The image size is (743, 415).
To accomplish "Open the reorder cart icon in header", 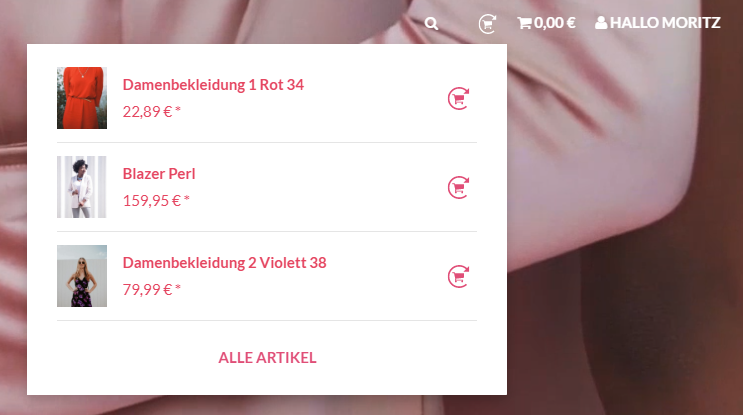I will tap(487, 24).
